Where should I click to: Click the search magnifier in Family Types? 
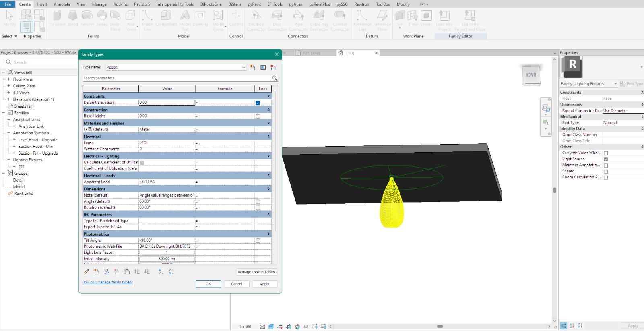[275, 78]
